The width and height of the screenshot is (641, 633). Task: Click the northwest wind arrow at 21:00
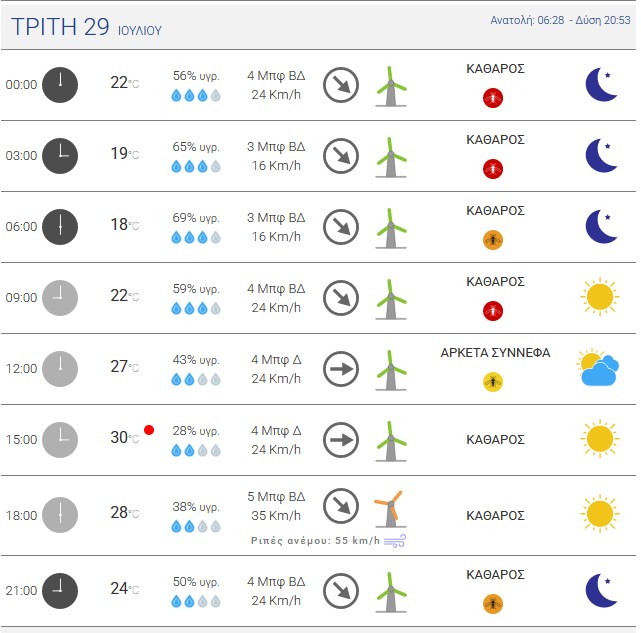[341, 591]
